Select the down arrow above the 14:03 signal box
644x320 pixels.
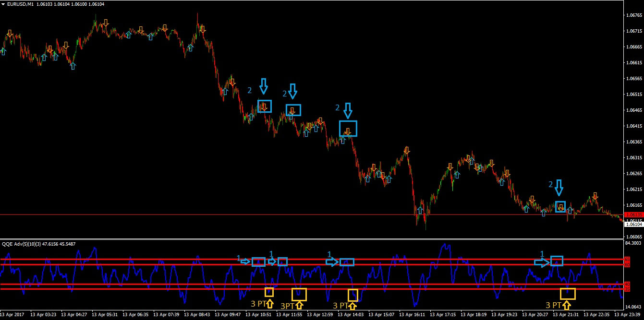[348, 111]
